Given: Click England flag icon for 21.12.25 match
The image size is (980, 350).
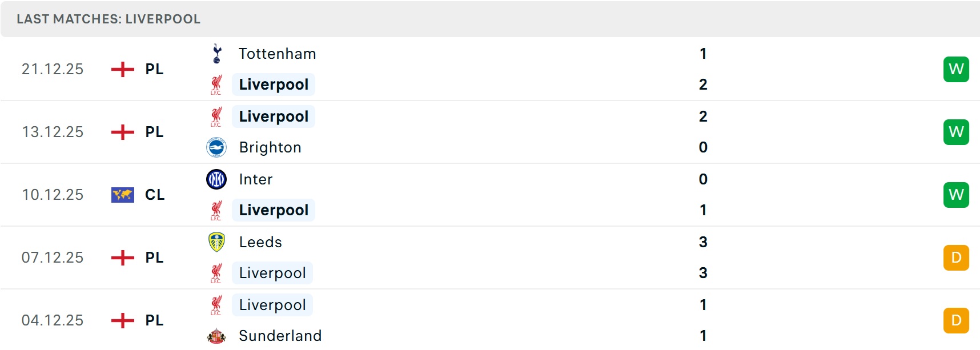Looking at the screenshot, I should coord(122,69).
